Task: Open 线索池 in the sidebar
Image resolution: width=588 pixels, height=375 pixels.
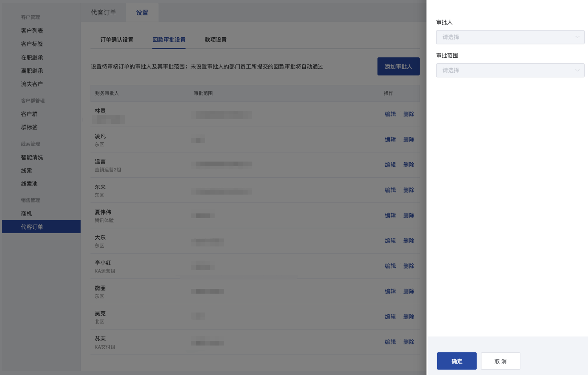Action: (29, 184)
